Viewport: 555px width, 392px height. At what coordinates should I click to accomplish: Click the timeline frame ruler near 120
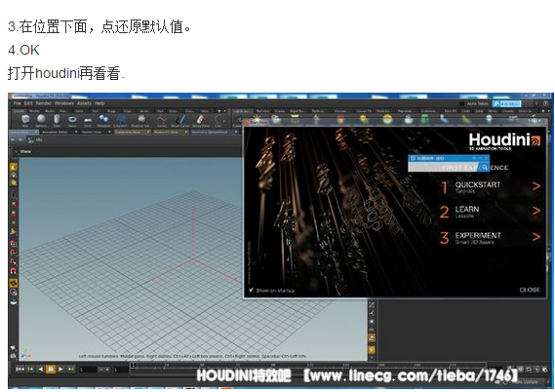pyautogui.click(x=310, y=365)
